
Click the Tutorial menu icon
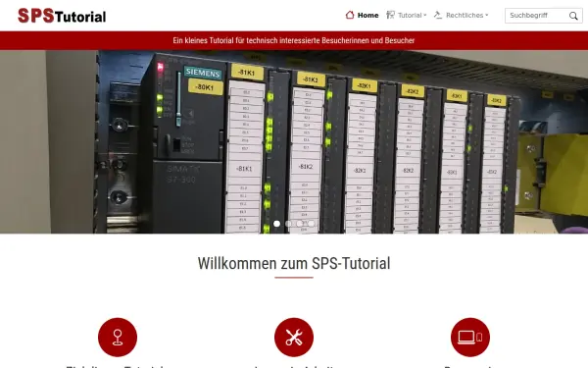click(390, 15)
